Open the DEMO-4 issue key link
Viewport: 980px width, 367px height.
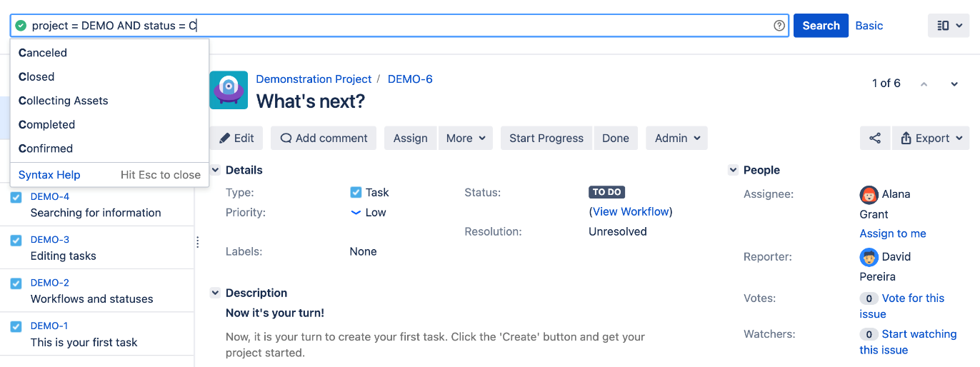50,196
